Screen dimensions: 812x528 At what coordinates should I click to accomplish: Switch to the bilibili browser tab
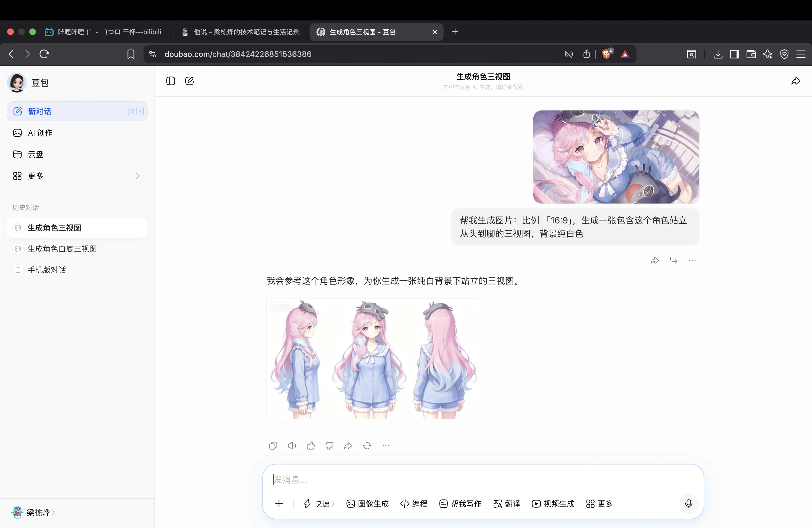[x=103, y=32]
